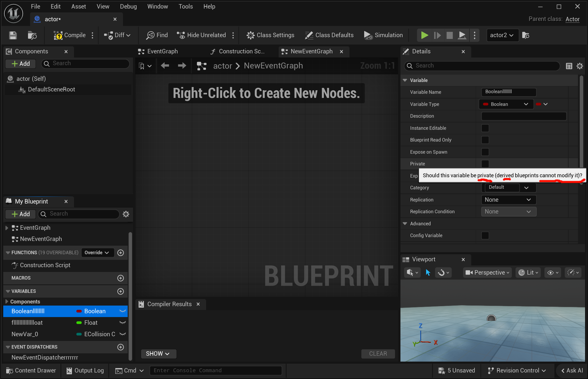
Task: Expand the EventGraph tree item
Action: (7, 228)
